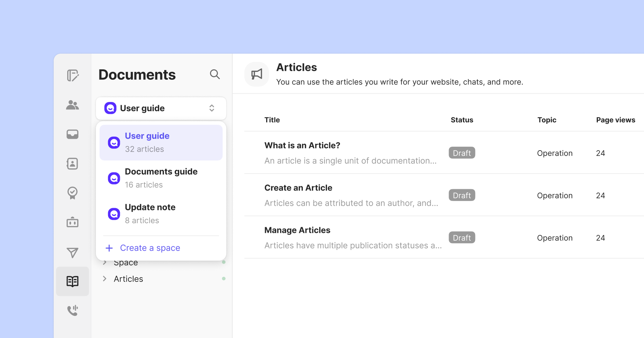Select Documents guide with 16 articles

coord(161,178)
